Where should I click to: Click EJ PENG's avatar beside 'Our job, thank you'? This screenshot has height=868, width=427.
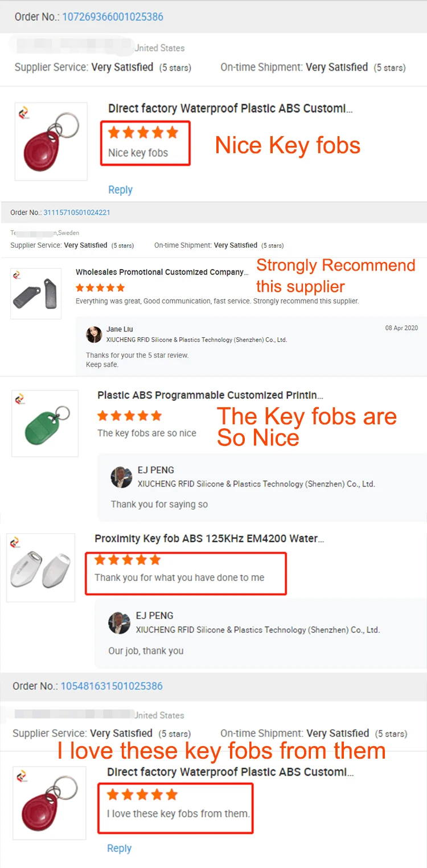(120, 623)
